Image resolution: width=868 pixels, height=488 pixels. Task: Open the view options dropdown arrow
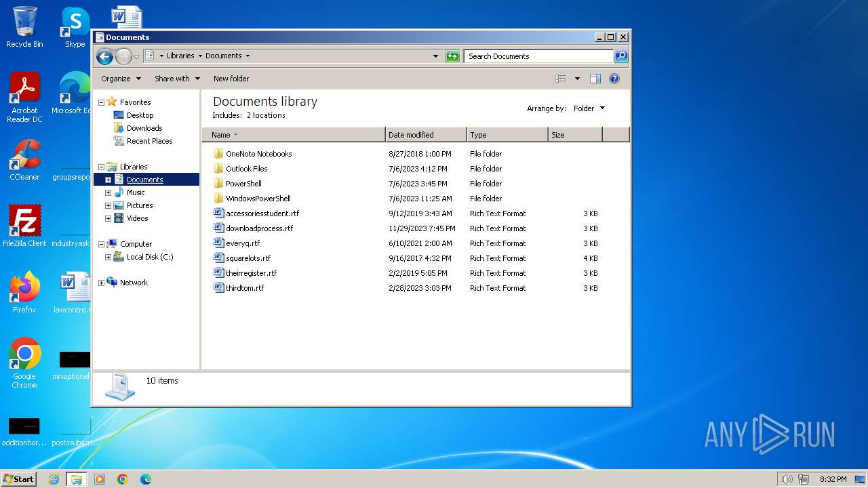point(577,79)
